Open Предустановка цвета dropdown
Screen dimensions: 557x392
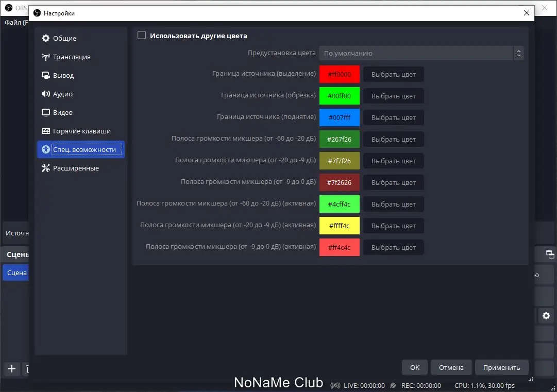click(421, 53)
